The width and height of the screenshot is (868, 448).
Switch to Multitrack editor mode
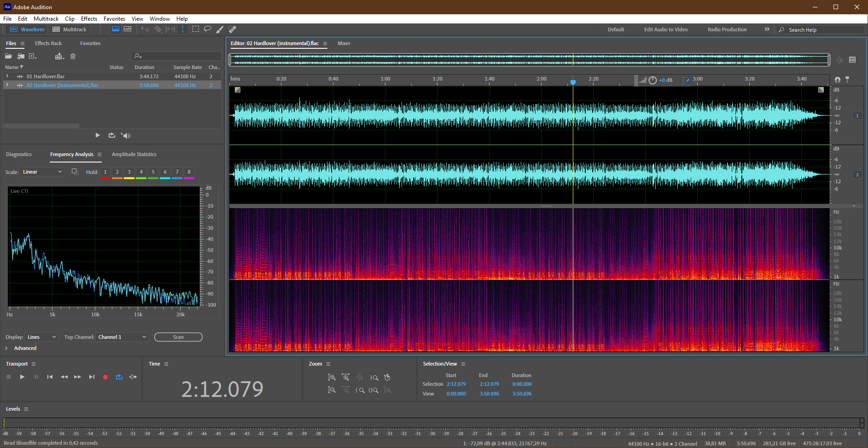pos(70,29)
